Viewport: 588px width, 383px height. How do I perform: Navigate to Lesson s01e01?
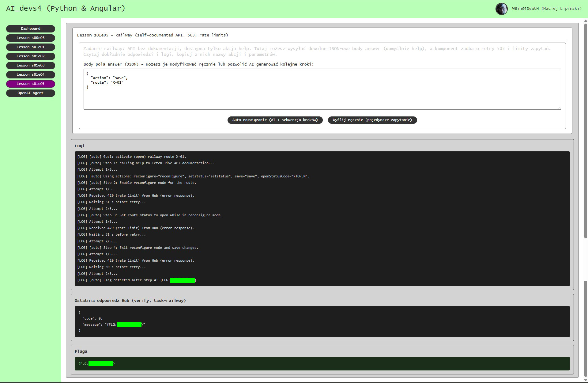[x=31, y=47]
